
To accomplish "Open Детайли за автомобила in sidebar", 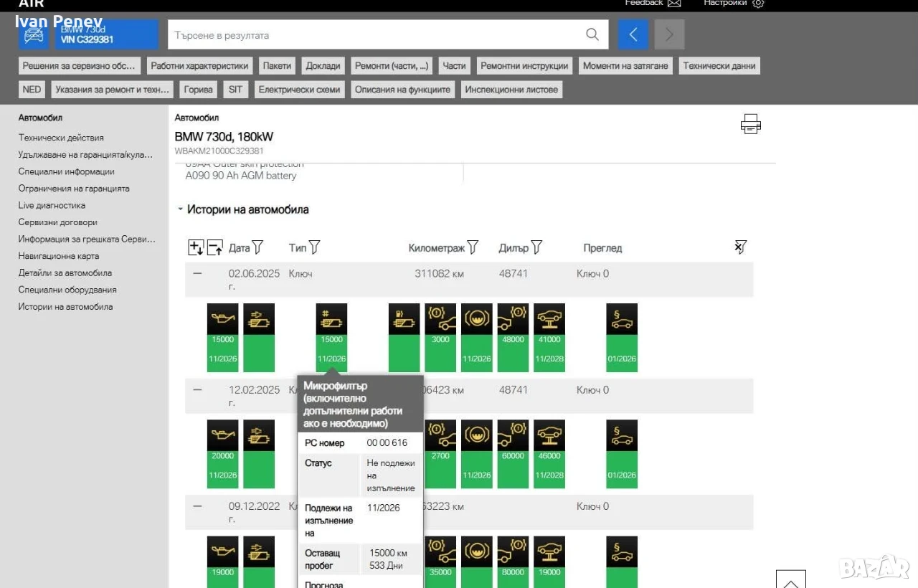I will point(65,272).
